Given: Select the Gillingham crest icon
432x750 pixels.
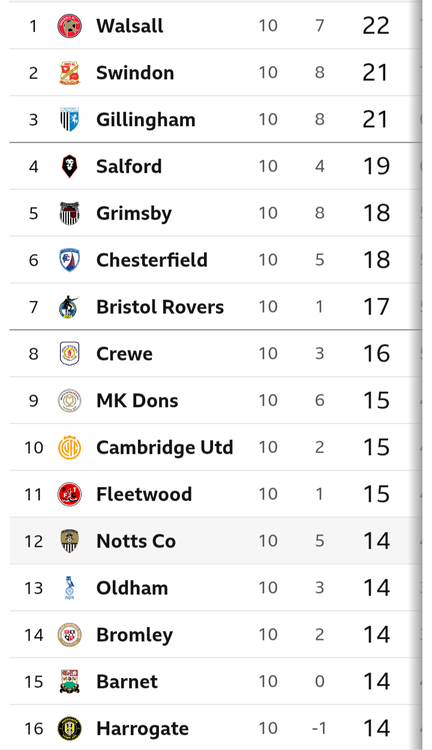Looking at the screenshot, I should (x=69, y=120).
